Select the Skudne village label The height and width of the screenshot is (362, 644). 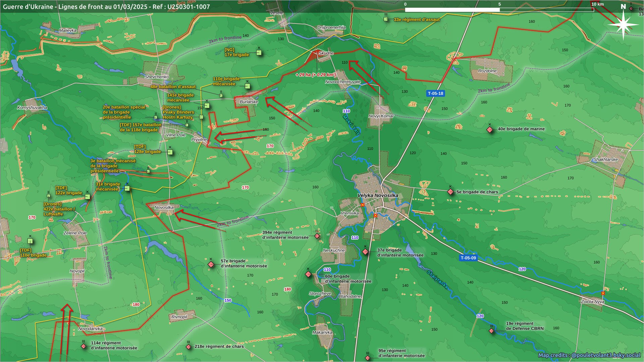click(x=326, y=53)
